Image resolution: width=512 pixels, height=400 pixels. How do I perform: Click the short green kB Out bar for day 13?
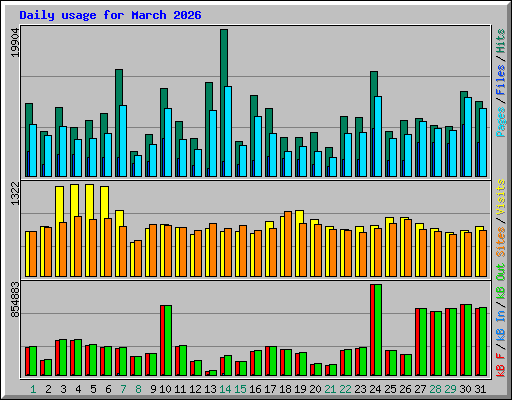click(213, 373)
